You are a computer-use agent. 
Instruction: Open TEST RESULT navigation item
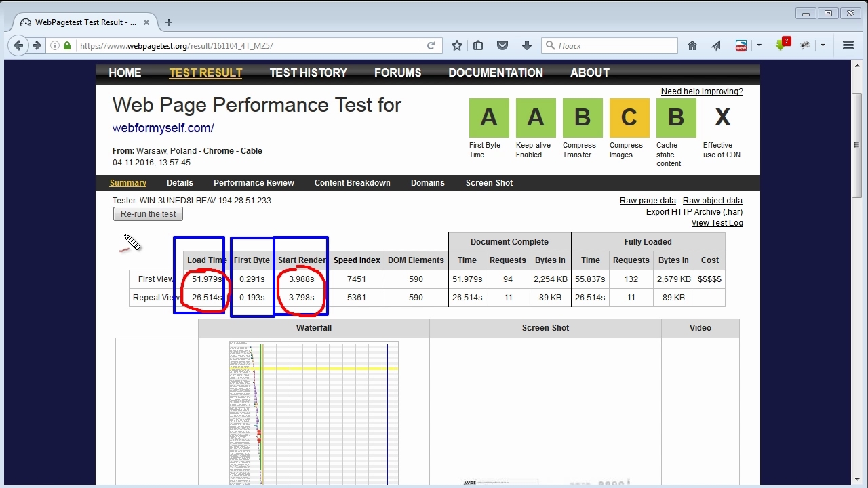(x=205, y=73)
